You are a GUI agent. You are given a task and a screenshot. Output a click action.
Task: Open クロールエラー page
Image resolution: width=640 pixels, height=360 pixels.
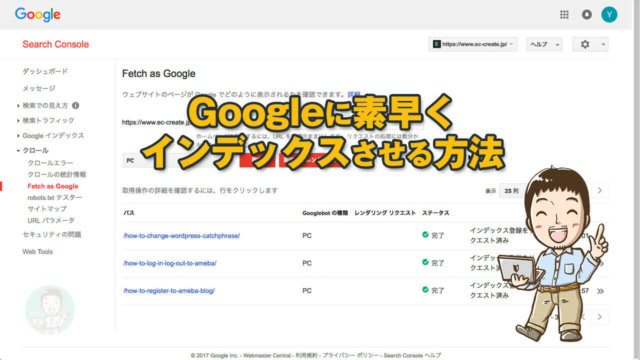(x=50, y=163)
